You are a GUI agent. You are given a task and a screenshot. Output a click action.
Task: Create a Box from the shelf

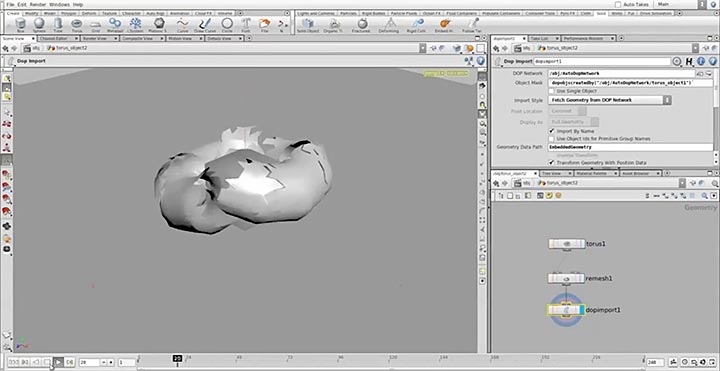tap(20, 25)
